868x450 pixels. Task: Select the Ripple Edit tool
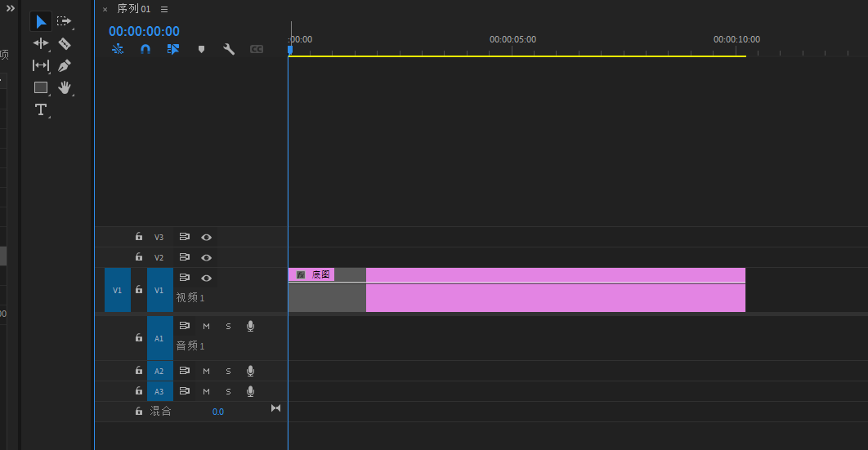tap(41, 43)
